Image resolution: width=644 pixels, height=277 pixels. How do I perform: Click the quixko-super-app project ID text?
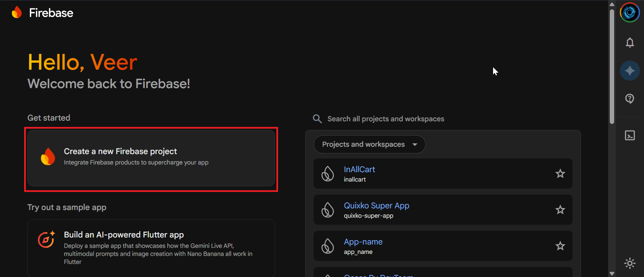(368, 216)
